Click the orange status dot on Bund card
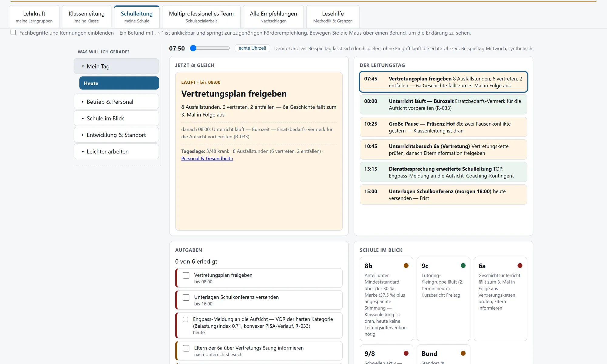This screenshot has height=364, width=607. coord(463,353)
